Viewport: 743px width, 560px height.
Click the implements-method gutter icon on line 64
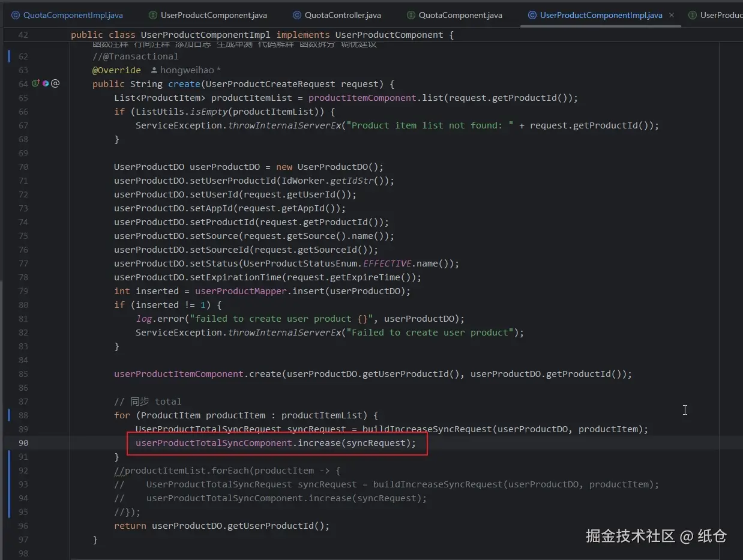pos(36,83)
